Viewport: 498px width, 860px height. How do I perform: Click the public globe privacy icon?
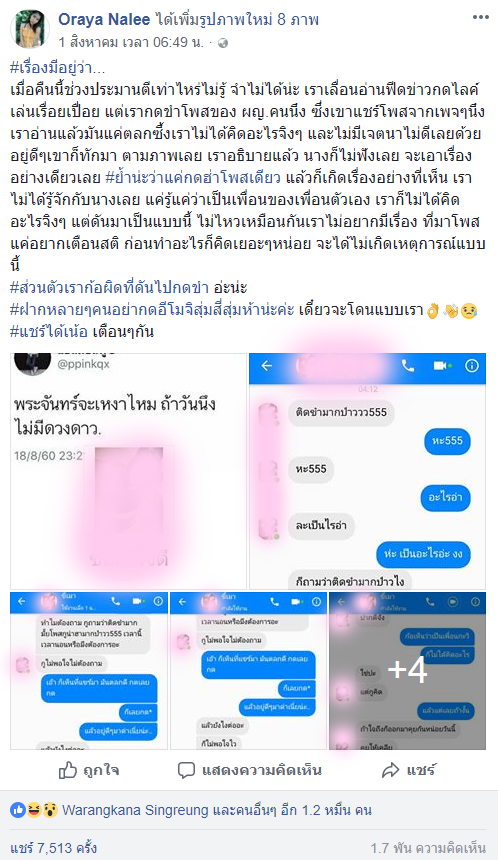coord(223,43)
